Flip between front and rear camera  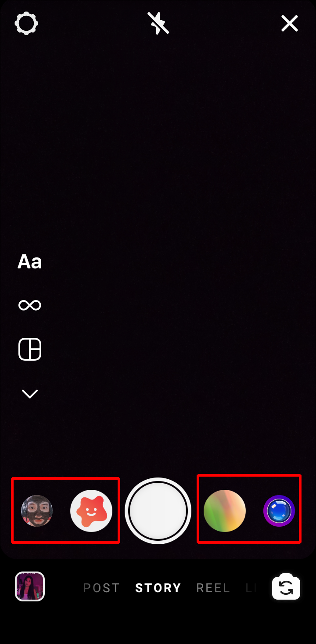coord(286,587)
